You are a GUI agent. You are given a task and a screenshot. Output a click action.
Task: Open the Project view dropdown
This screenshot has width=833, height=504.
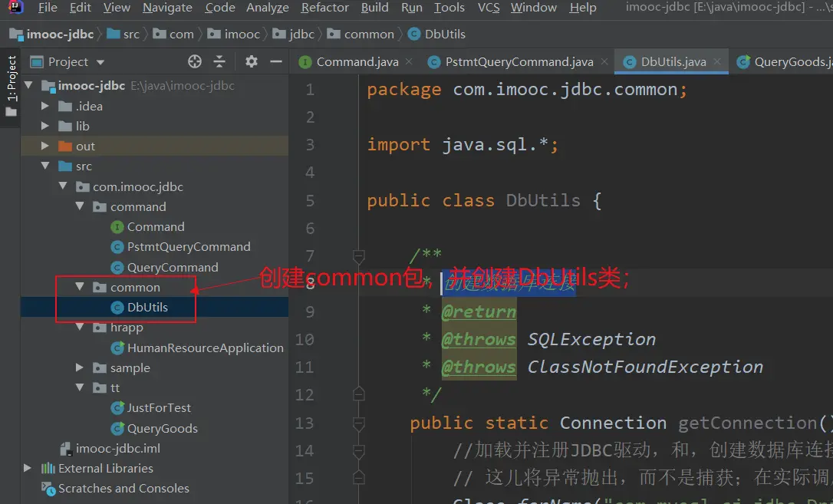(x=100, y=62)
